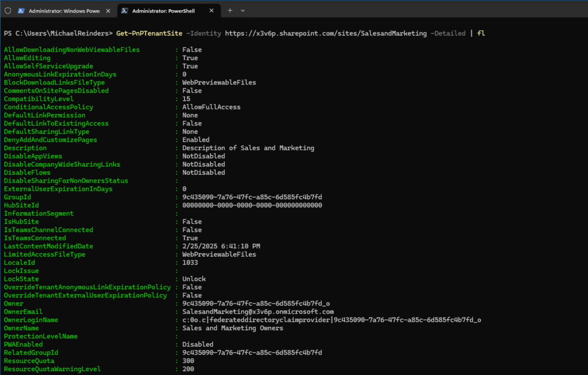Click the SharePoint SalesandMarketing site URL

(326, 33)
